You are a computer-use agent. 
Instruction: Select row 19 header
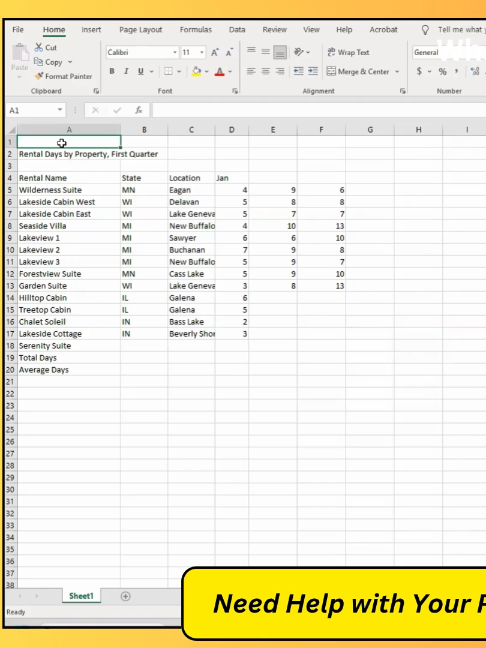(11, 358)
